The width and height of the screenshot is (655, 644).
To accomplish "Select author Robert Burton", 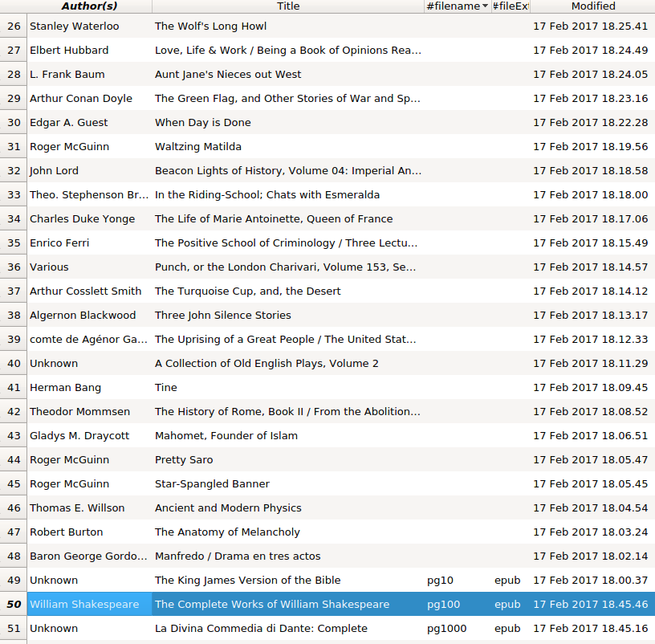I will tap(66, 532).
